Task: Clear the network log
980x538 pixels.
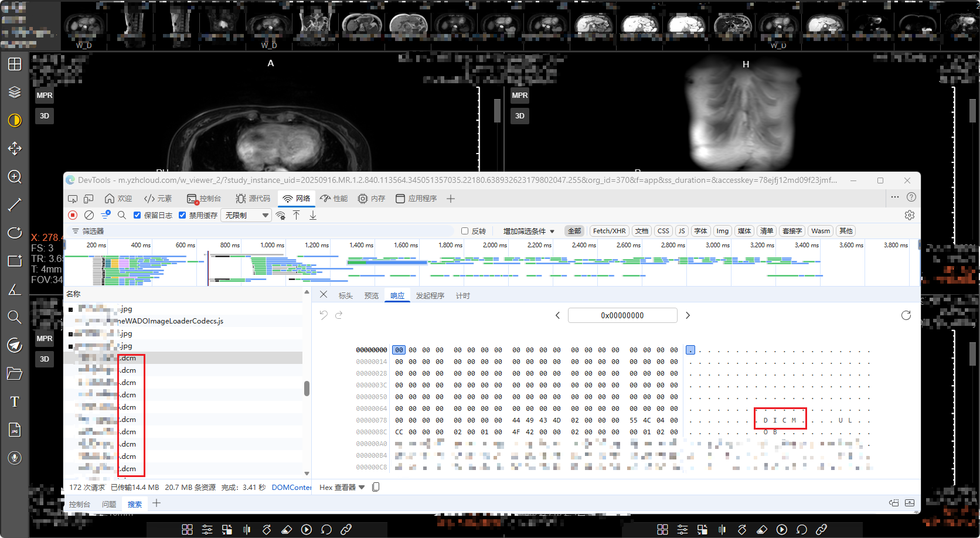Action: (x=89, y=215)
